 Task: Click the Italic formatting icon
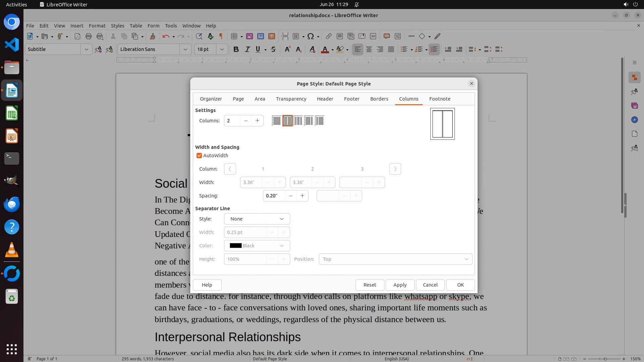(247, 49)
